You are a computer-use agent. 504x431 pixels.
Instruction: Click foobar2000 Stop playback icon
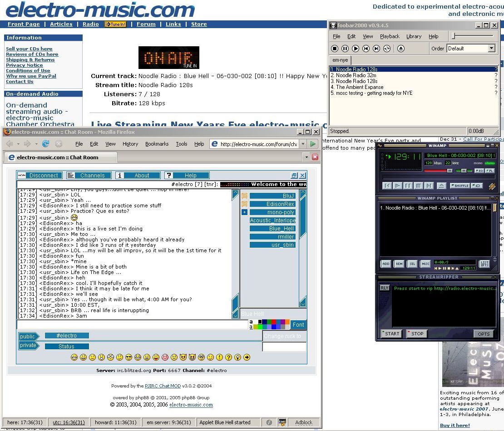[x=335, y=49]
